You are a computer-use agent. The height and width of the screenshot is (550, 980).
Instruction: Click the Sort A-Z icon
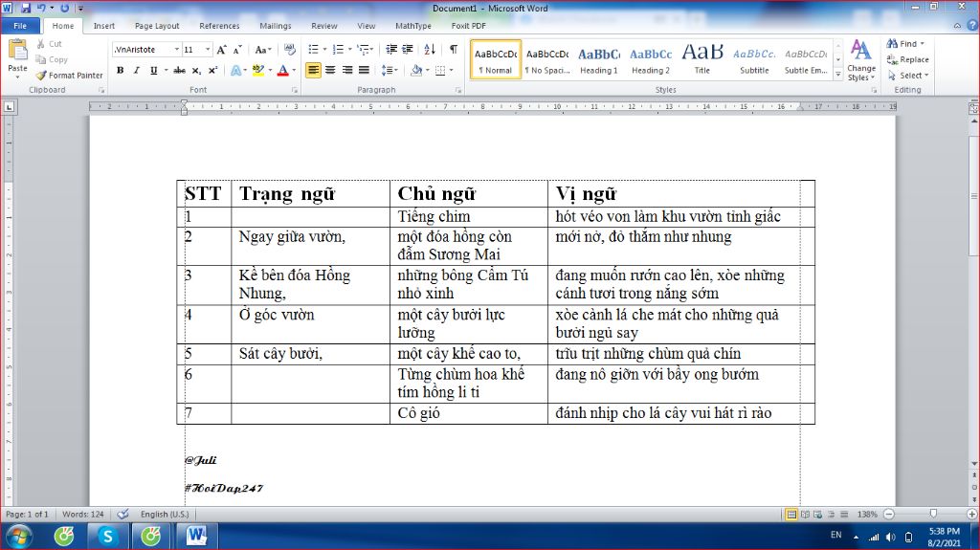tap(430, 50)
